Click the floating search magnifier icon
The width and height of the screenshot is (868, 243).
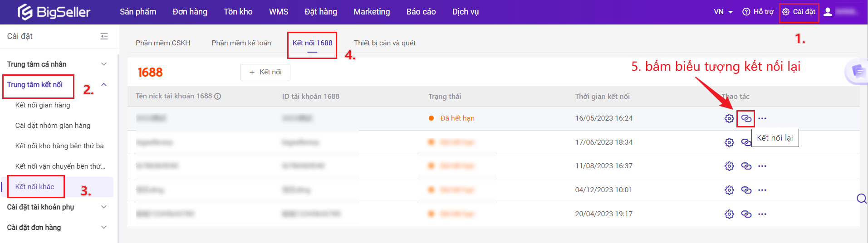tap(862, 199)
